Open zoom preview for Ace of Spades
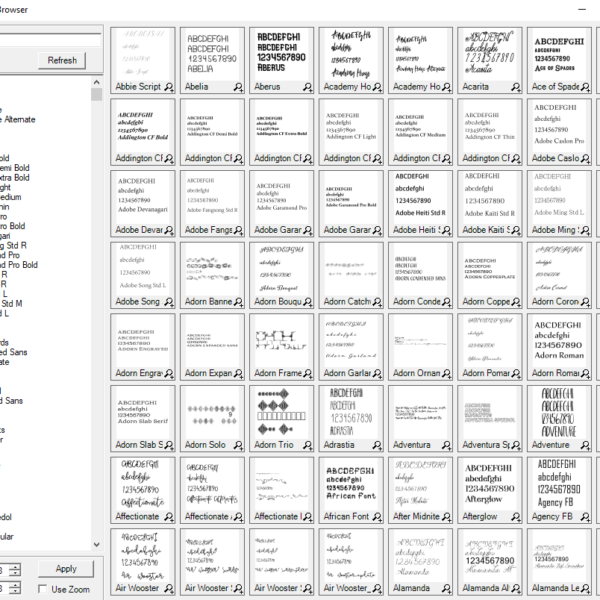 click(x=585, y=87)
